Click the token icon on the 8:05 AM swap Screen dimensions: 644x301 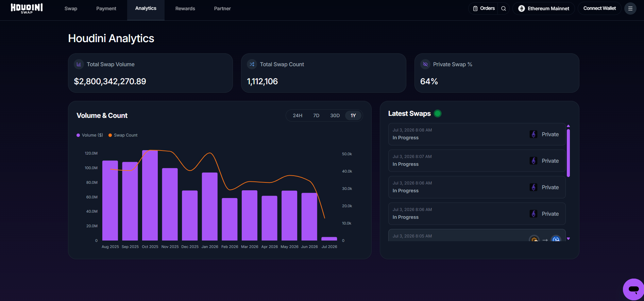pos(534,239)
